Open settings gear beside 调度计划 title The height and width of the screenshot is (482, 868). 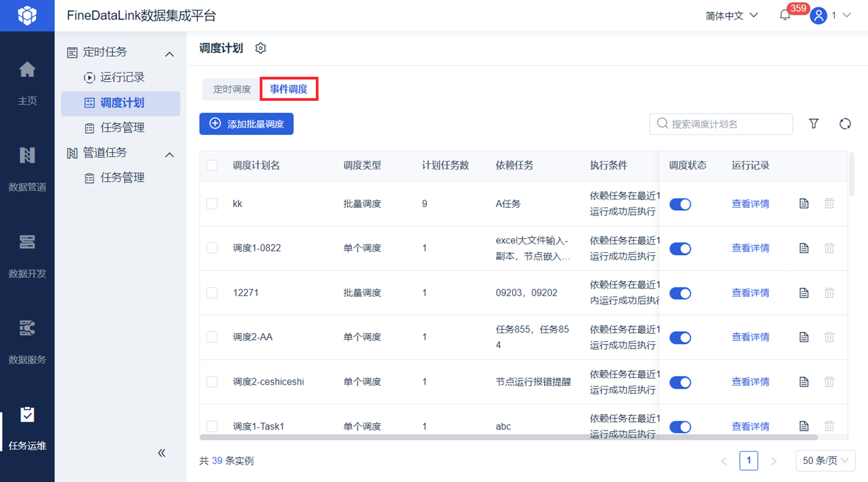pyautogui.click(x=261, y=48)
